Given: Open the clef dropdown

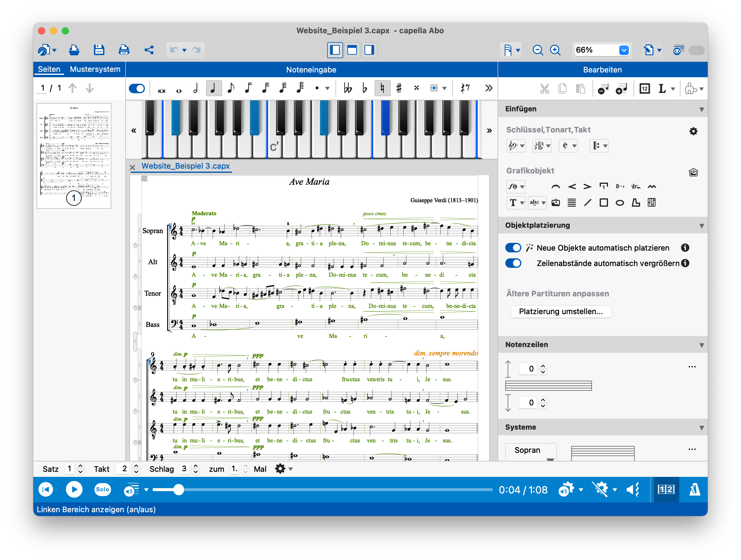Looking at the screenshot, I should click(x=516, y=146).
